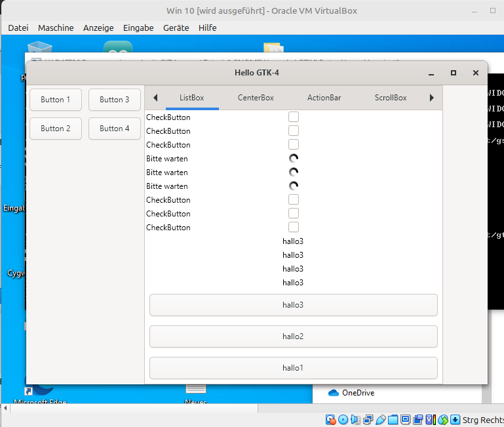The width and height of the screenshot is (504, 427).
Task: Click the audio settings status bar icon
Action: click(x=356, y=420)
